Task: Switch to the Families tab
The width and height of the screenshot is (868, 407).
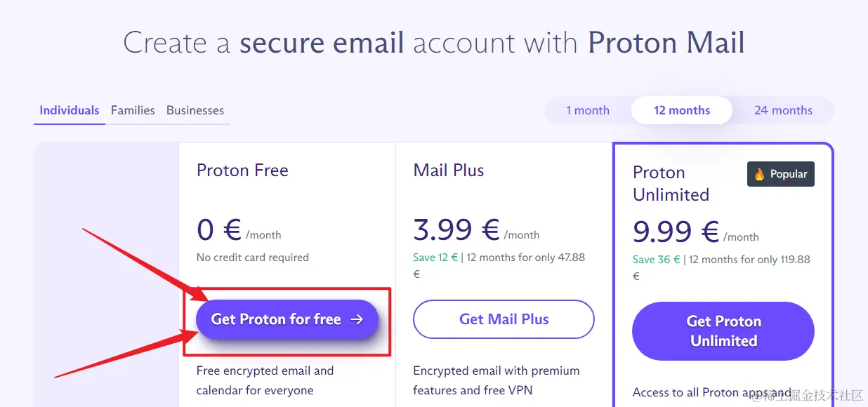Action: [x=133, y=110]
